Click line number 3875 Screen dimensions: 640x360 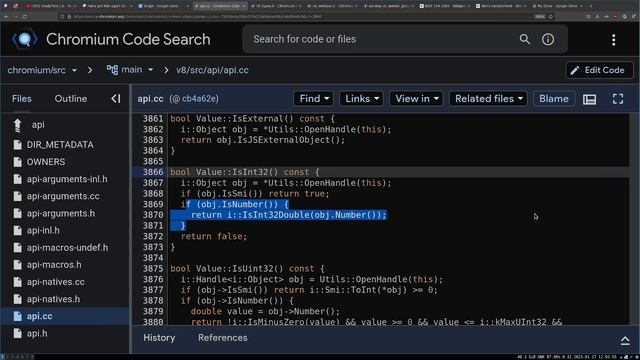click(x=153, y=269)
